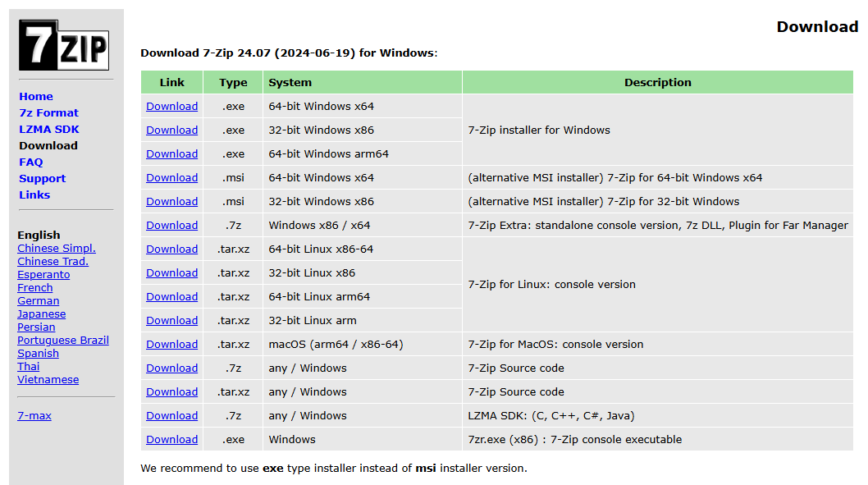Image resolution: width=868 pixels, height=485 pixels.
Task: Download .tar.xz for 32-bit Linux arm
Action: point(171,321)
